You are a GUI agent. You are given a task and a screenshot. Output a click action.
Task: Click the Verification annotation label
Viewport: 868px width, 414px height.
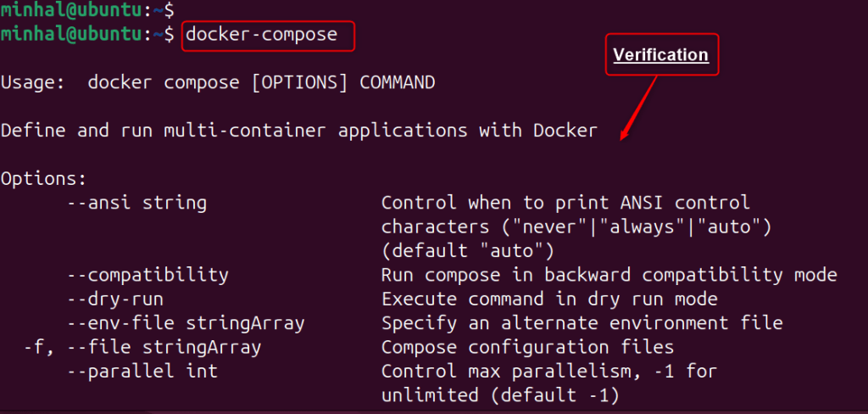(x=660, y=55)
